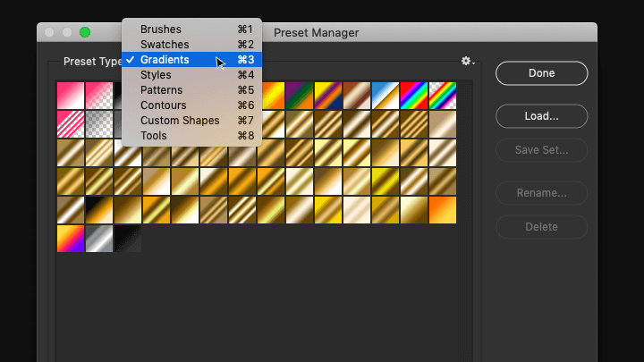Click the Done button
644x362 pixels.
click(541, 73)
